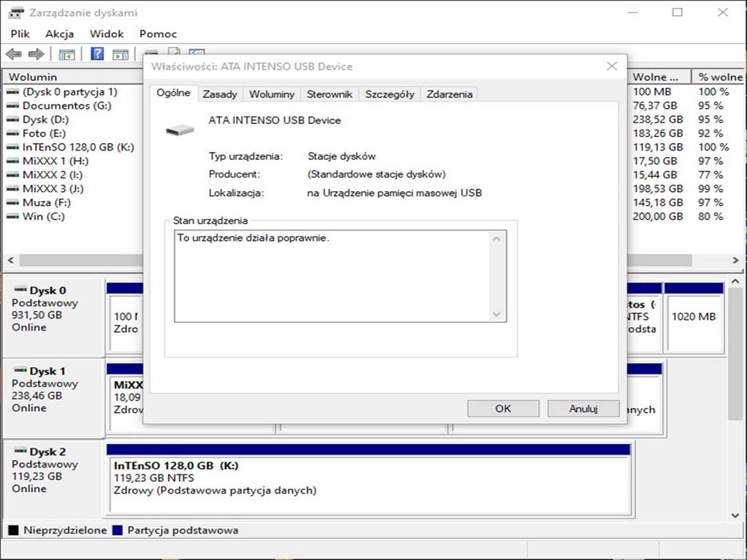Click right arrow of volume list horizontal scrollbar
The height and width of the screenshot is (560, 747).
(x=736, y=260)
